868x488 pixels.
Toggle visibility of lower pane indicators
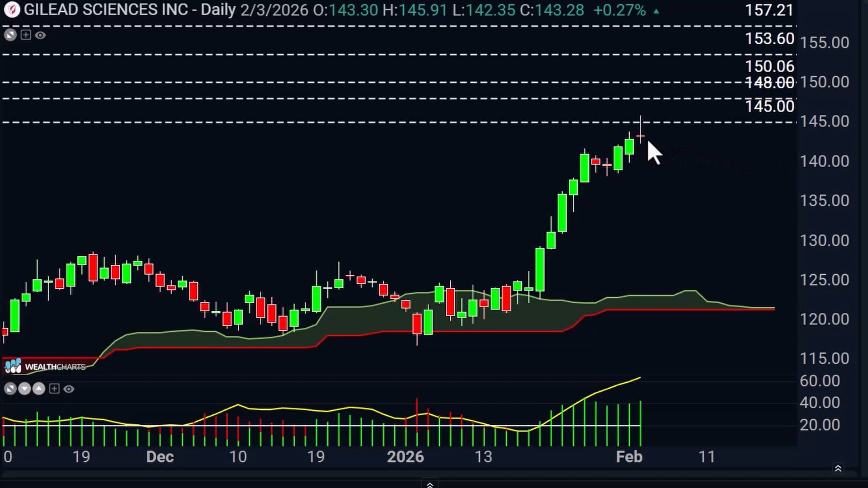69,389
